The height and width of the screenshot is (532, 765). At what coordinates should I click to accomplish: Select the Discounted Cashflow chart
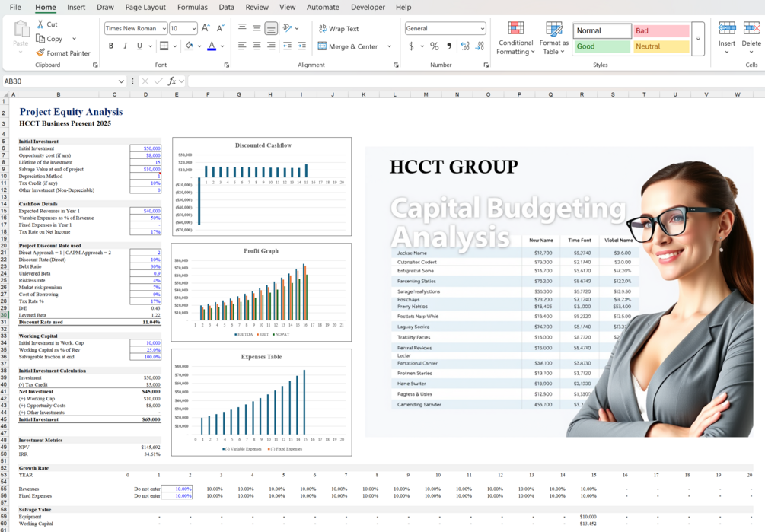pos(262,186)
